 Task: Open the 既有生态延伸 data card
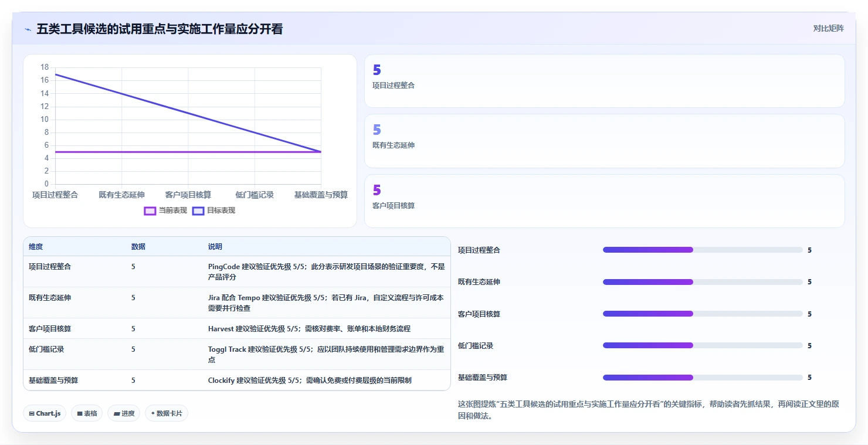(x=605, y=141)
